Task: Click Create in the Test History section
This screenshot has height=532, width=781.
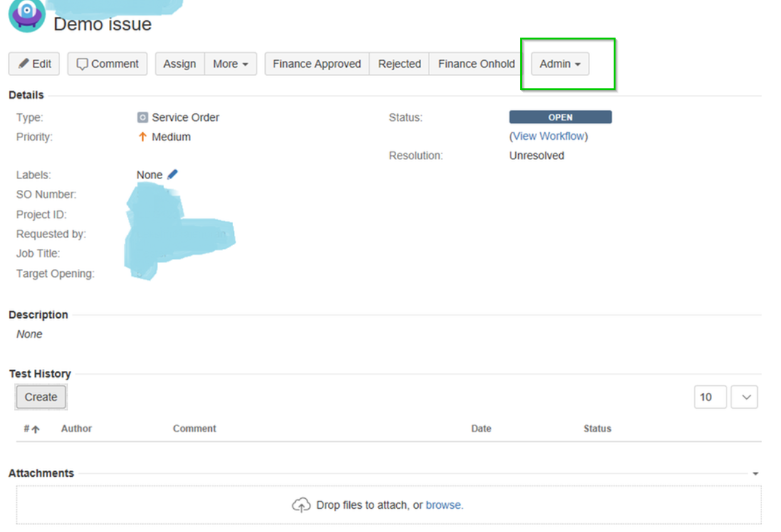Action: 40,397
